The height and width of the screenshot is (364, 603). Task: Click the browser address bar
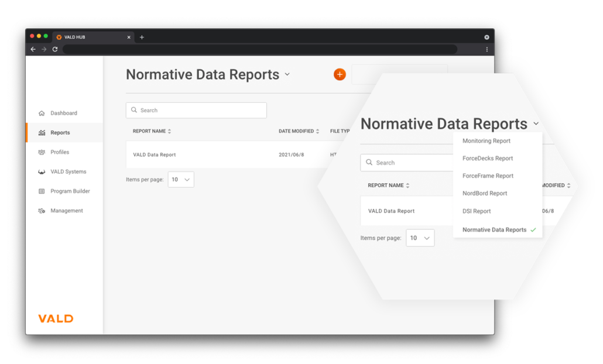(x=260, y=49)
